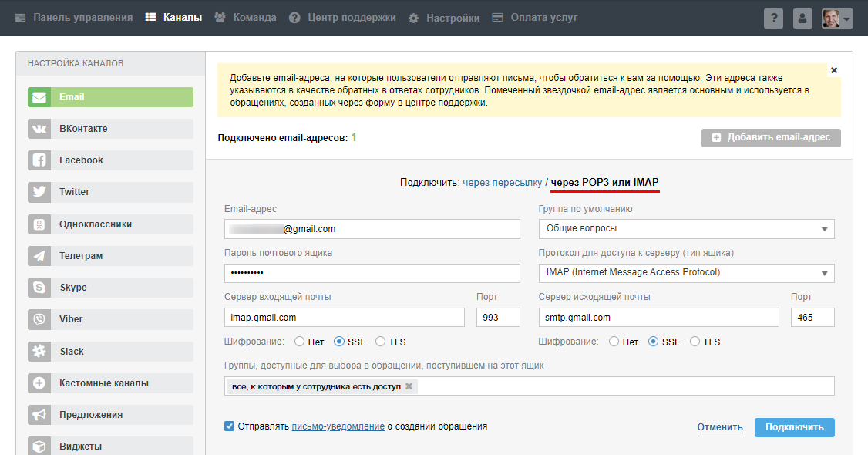This screenshot has width=868, height=455.
Task: Open the Skype channel icon
Action: pos(39,288)
